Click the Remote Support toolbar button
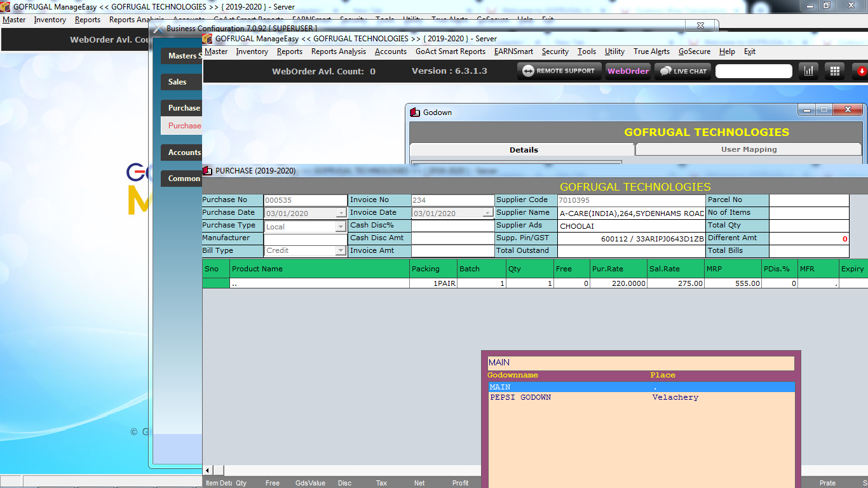This screenshot has height=488, width=868. [559, 71]
